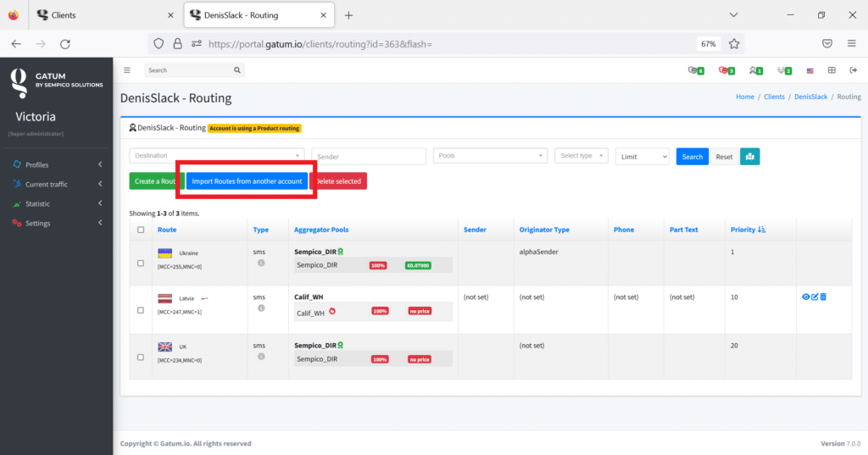Click info icon under UK sms type

click(x=261, y=357)
